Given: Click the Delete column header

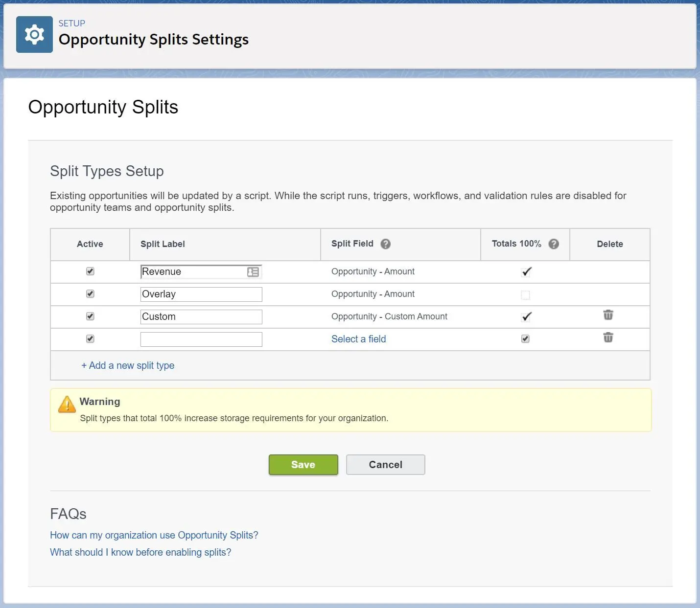Looking at the screenshot, I should 610,244.
